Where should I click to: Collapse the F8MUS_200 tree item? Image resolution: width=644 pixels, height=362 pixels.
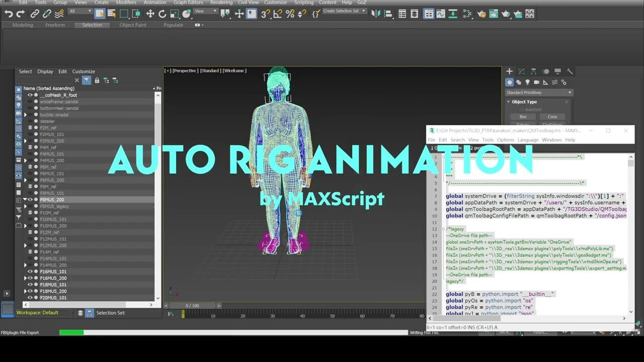pyautogui.click(x=25, y=200)
